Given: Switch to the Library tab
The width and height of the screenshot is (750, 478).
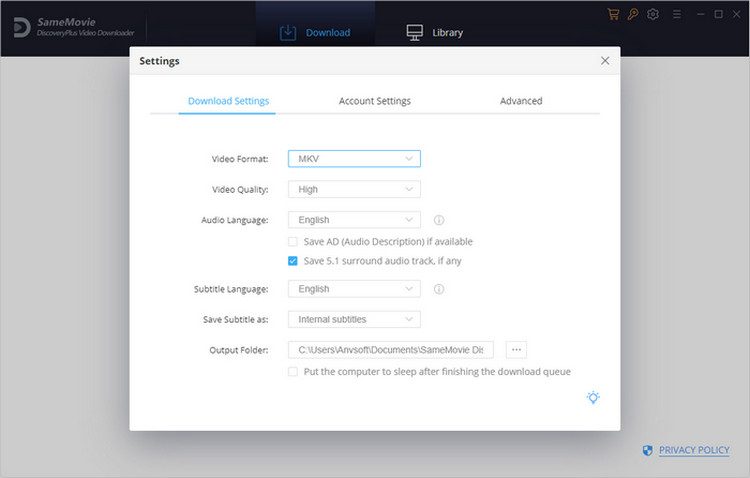Looking at the screenshot, I should [x=435, y=33].
